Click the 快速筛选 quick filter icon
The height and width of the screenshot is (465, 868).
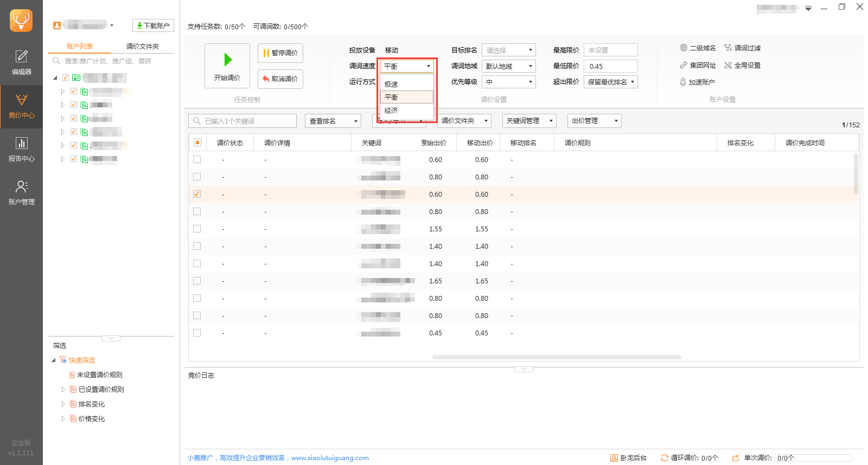(63, 360)
